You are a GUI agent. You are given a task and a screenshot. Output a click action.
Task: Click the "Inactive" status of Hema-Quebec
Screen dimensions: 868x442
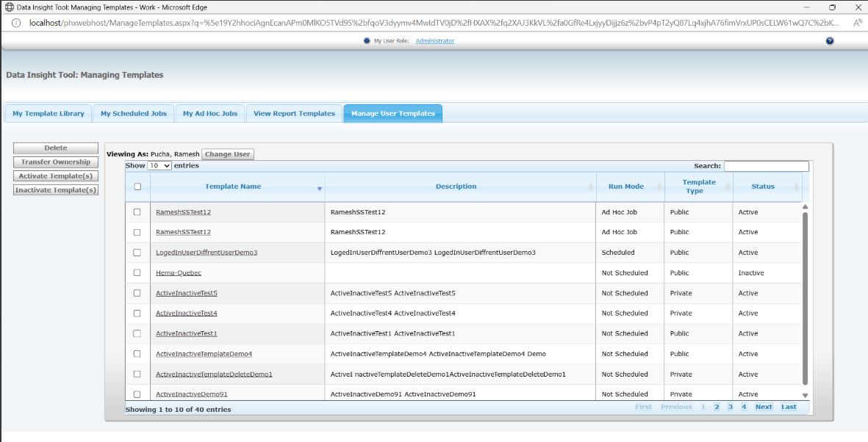pos(751,272)
